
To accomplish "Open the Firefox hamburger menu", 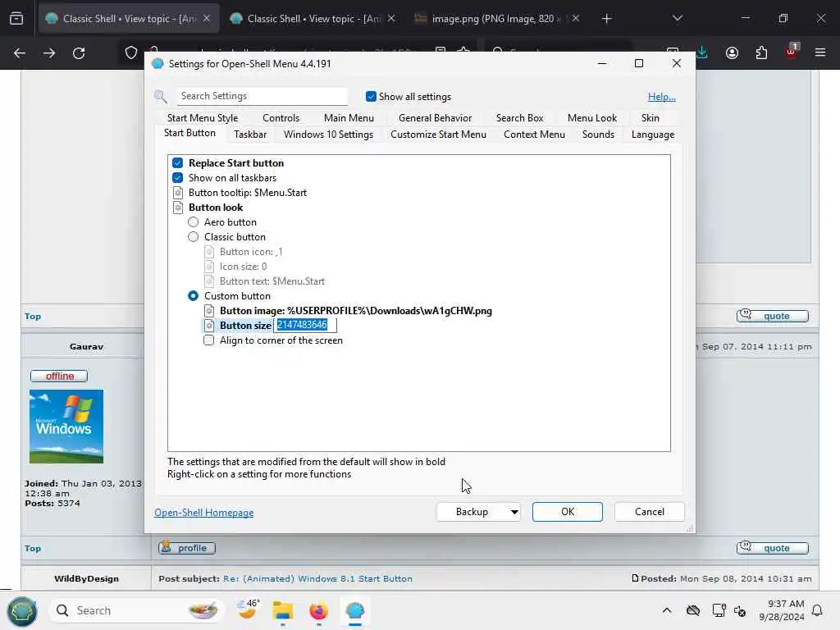I will pos(820,52).
